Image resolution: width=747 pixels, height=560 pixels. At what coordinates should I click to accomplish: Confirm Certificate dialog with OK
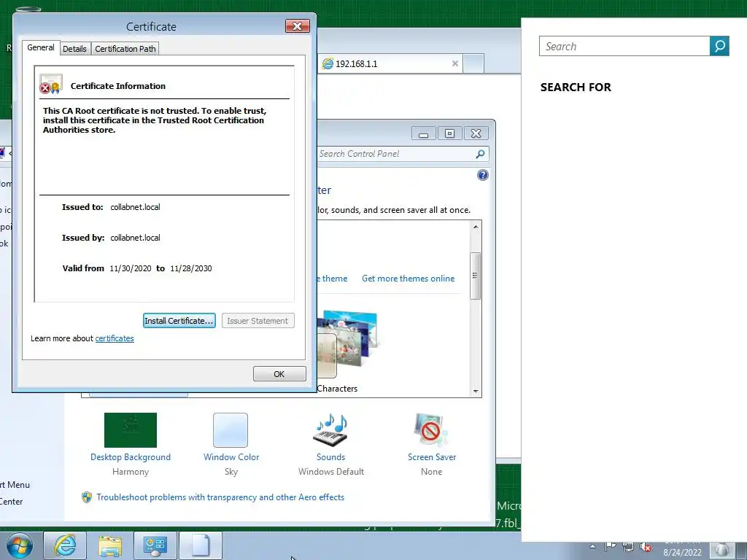click(x=279, y=374)
